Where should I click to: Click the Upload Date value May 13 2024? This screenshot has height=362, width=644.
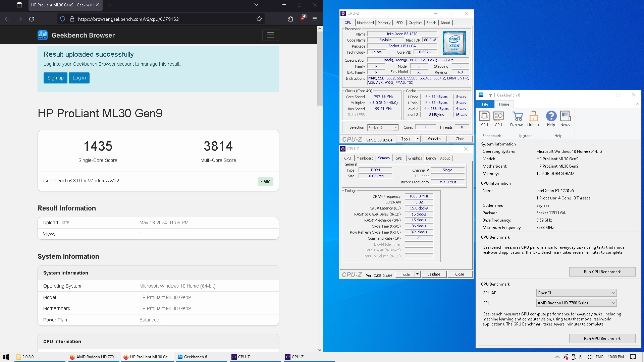(164, 223)
